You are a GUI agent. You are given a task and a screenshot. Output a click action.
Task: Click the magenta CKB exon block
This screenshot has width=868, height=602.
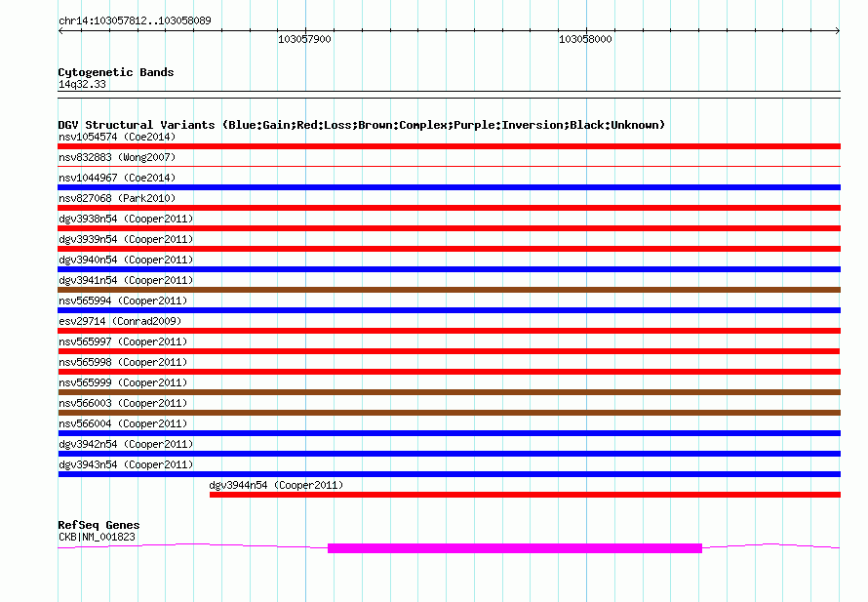515,548
